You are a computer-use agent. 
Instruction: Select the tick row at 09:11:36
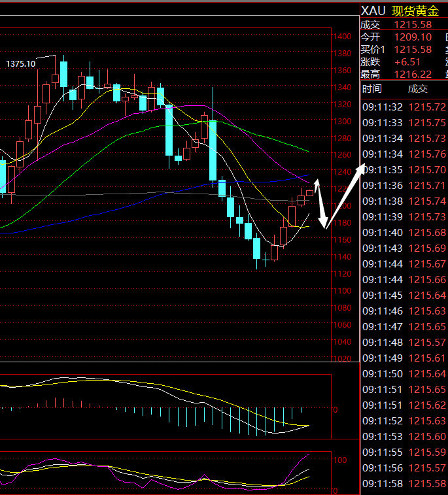(x=404, y=185)
